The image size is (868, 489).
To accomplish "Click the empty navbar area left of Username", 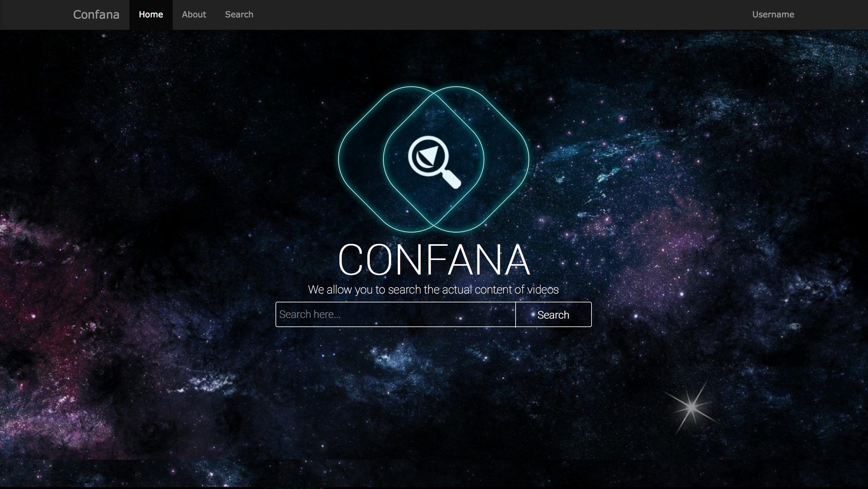I will [505, 15].
